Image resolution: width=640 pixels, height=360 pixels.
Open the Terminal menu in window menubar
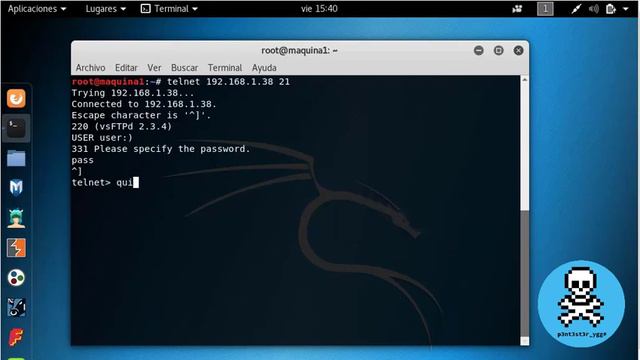(x=225, y=68)
